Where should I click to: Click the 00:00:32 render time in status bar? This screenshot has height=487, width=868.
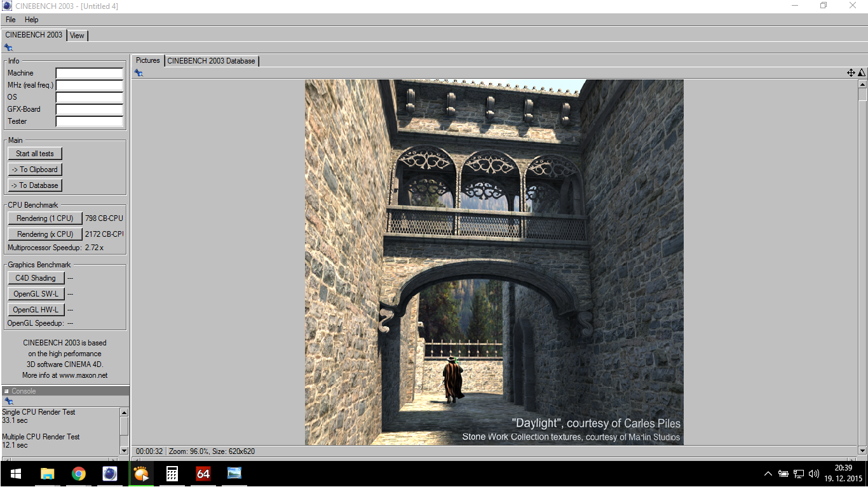[x=149, y=451]
